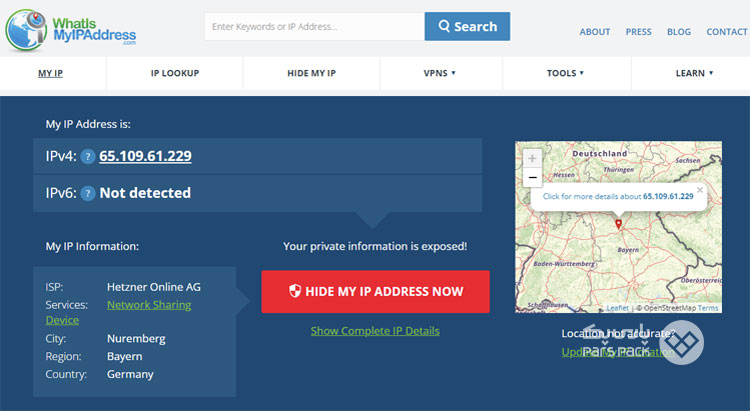Select the MY IP nav tab

pyautogui.click(x=50, y=73)
